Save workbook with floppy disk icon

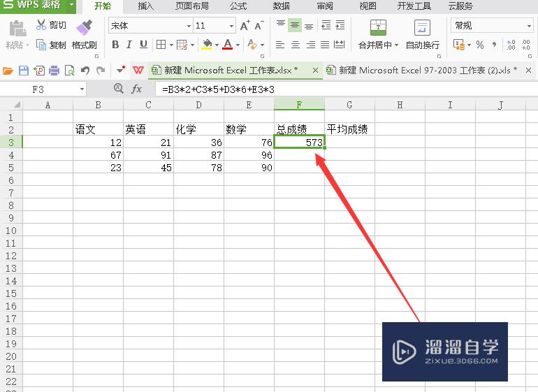pos(23,71)
